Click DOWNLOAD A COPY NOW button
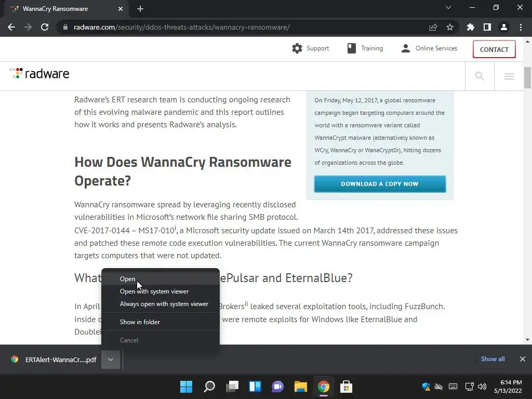Screen dimensions: 532x399 click(x=380, y=184)
